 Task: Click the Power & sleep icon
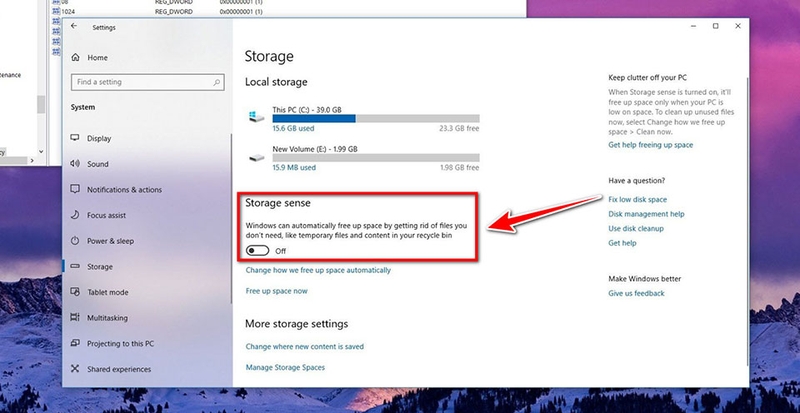pyautogui.click(x=75, y=240)
